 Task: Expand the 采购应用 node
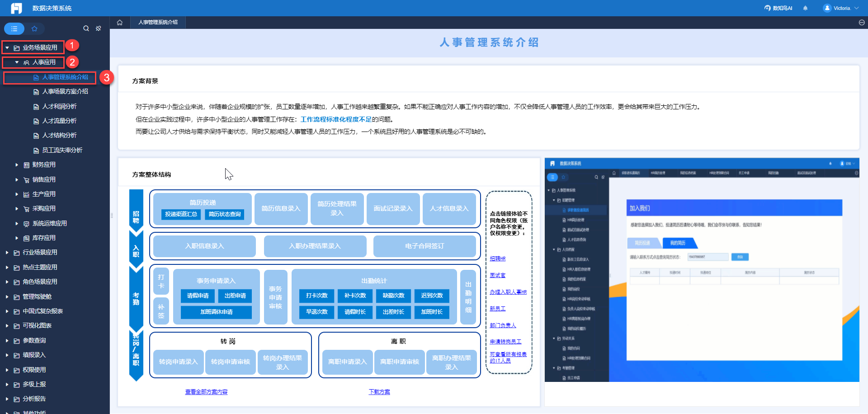point(17,209)
